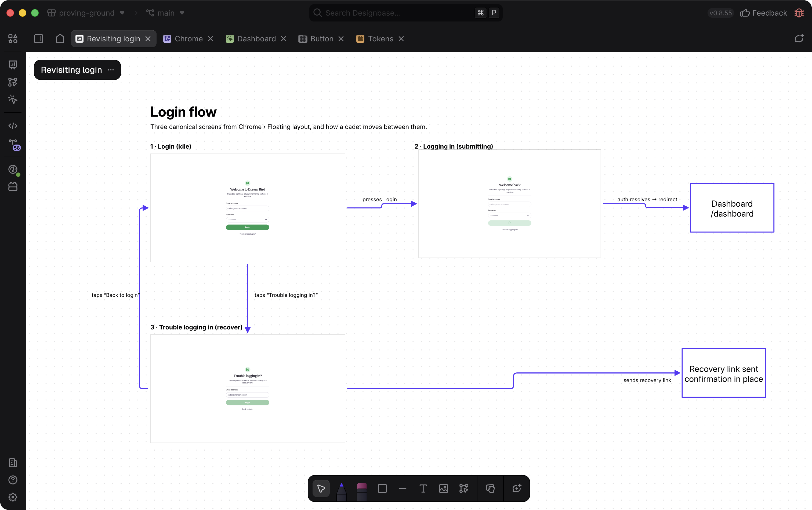Switch to the Dashboard tab
The height and width of the screenshot is (510, 812).
(x=256, y=39)
